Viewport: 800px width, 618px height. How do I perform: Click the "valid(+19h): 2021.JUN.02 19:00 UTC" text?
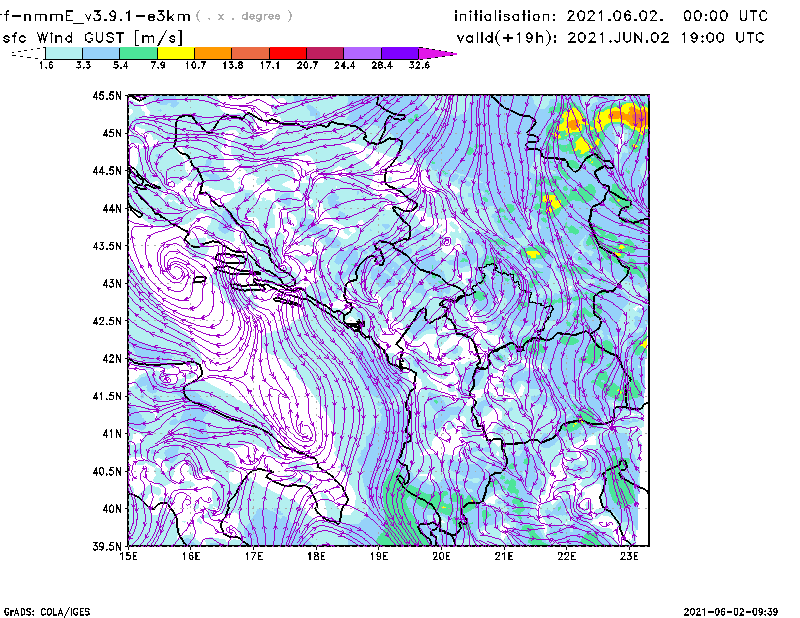click(x=611, y=38)
